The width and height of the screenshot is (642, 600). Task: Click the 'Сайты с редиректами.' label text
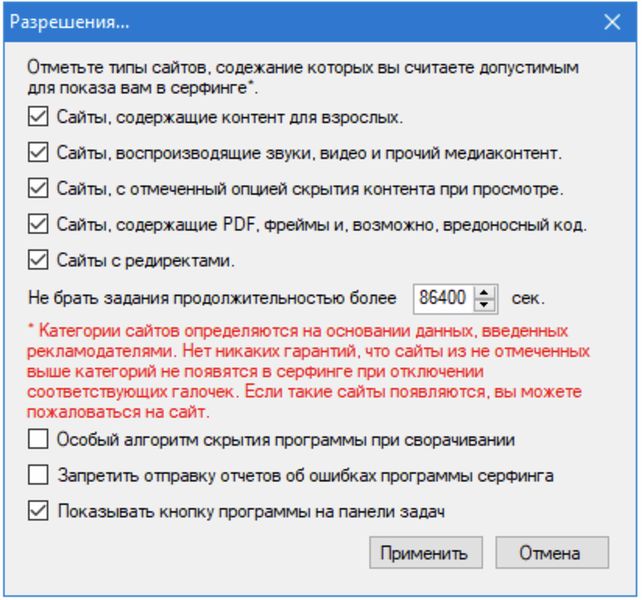(x=145, y=261)
